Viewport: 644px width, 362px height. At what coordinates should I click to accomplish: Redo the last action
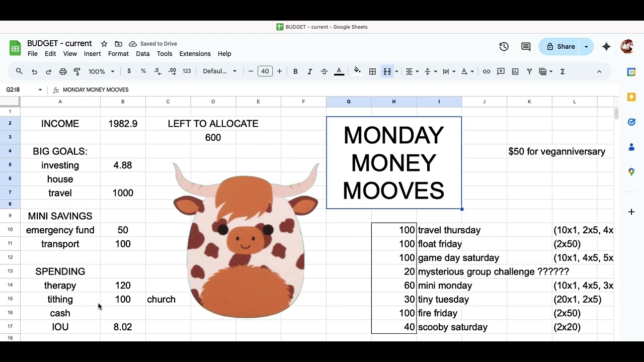click(48, 71)
